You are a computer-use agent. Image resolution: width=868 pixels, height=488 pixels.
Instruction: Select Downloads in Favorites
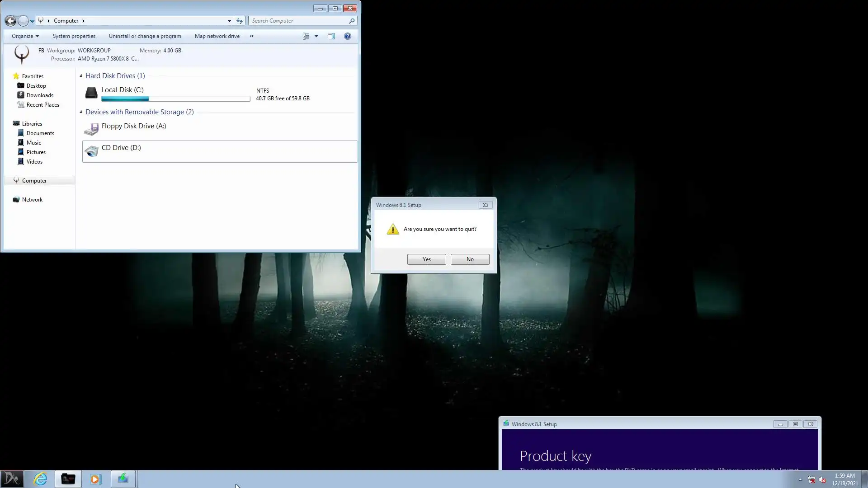[40, 95]
